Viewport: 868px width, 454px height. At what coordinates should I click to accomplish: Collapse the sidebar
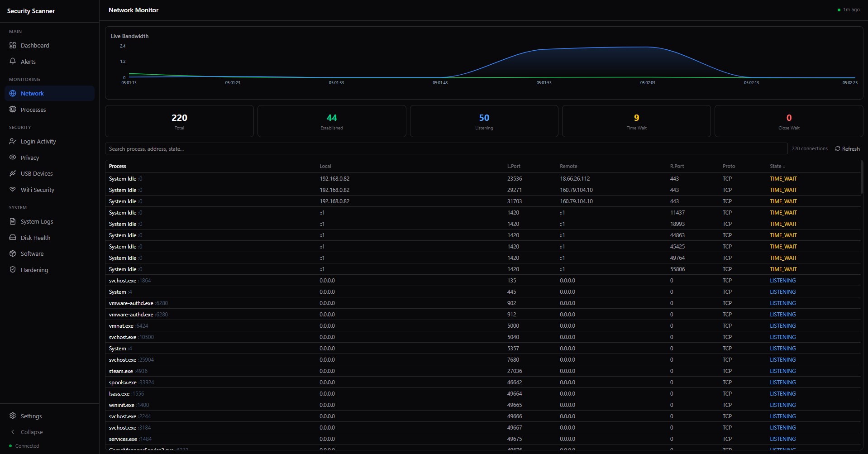pos(31,432)
